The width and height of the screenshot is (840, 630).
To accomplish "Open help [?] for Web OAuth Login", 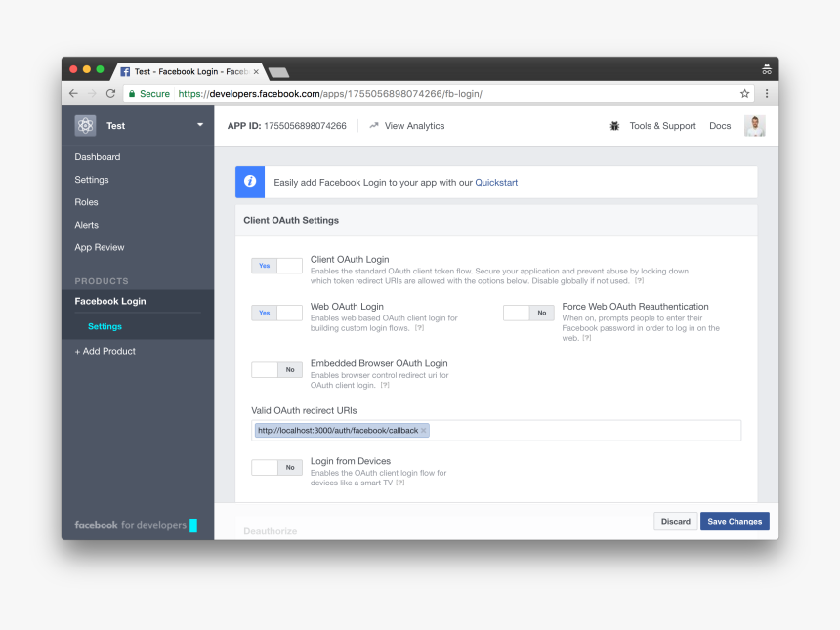I will tap(419, 328).
